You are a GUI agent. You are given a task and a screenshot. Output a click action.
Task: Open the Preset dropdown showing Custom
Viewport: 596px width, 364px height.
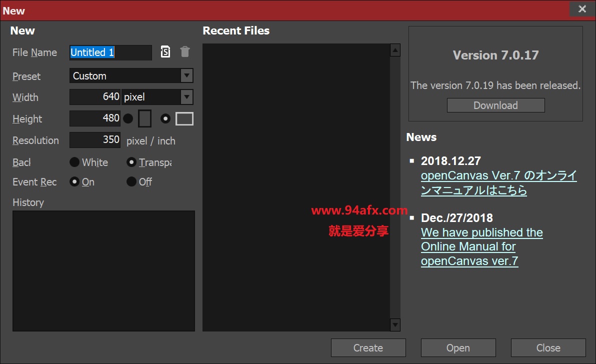click(131, 75)
